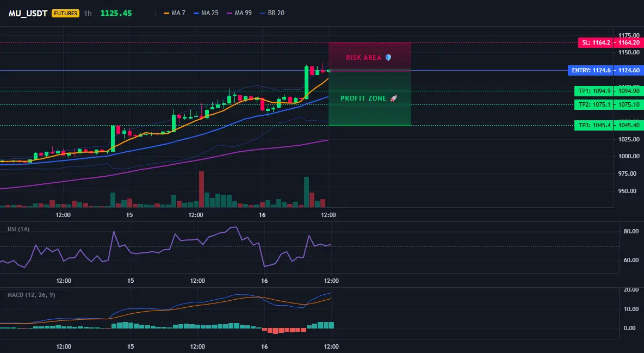Click the RSI (14) indicator label

pyautogui.click(x=18, y=229)
